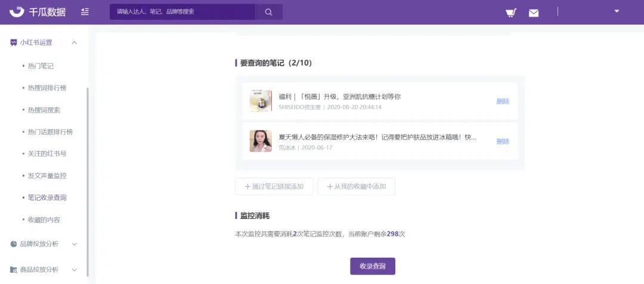Expand the 品牌投放分析 chevron
The height and width of the screenshot is (284, 644).
click(x=75, y=244)
